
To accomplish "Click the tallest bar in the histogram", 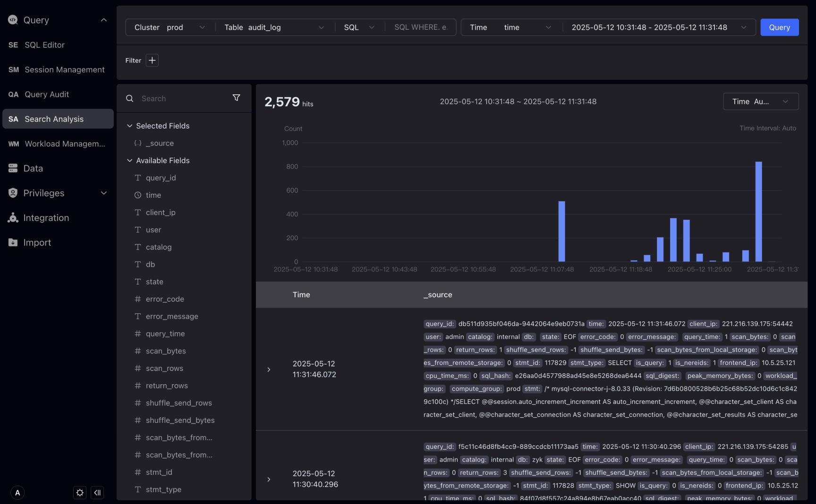I will [758, 212].
